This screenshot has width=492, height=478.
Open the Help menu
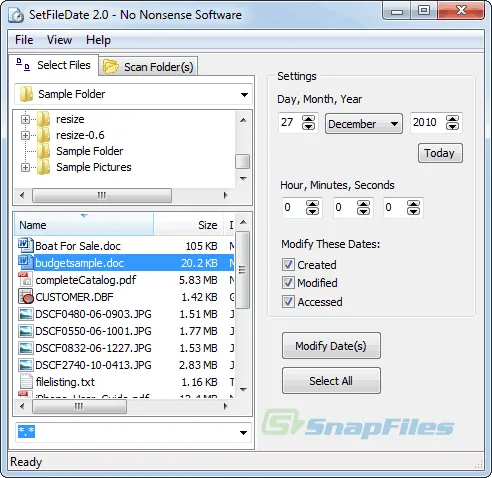98,40
